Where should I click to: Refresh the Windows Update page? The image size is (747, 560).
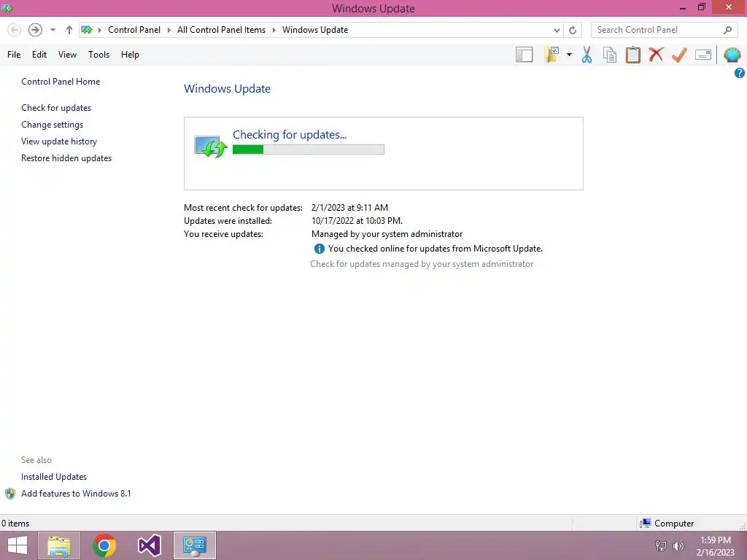573,30
